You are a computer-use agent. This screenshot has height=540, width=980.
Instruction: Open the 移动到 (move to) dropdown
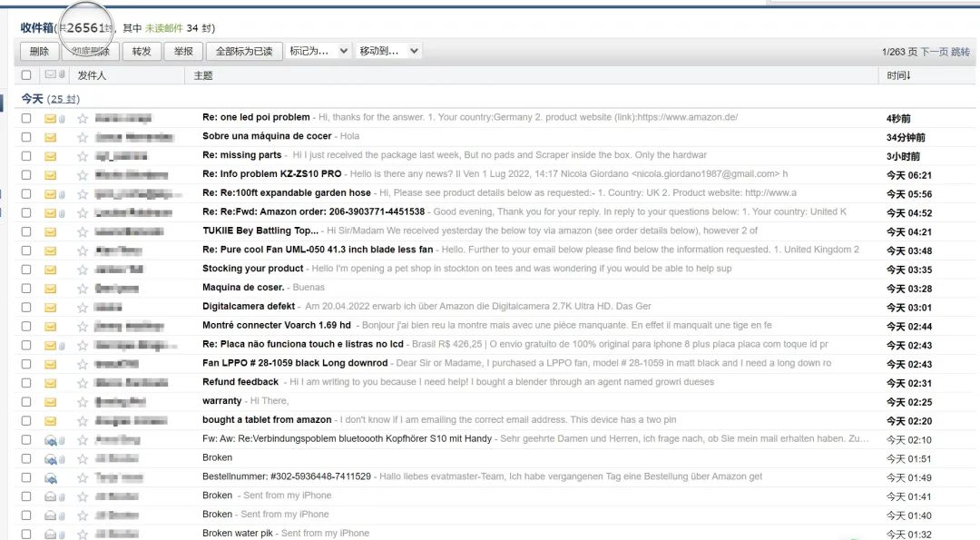[x=388, y=51]
